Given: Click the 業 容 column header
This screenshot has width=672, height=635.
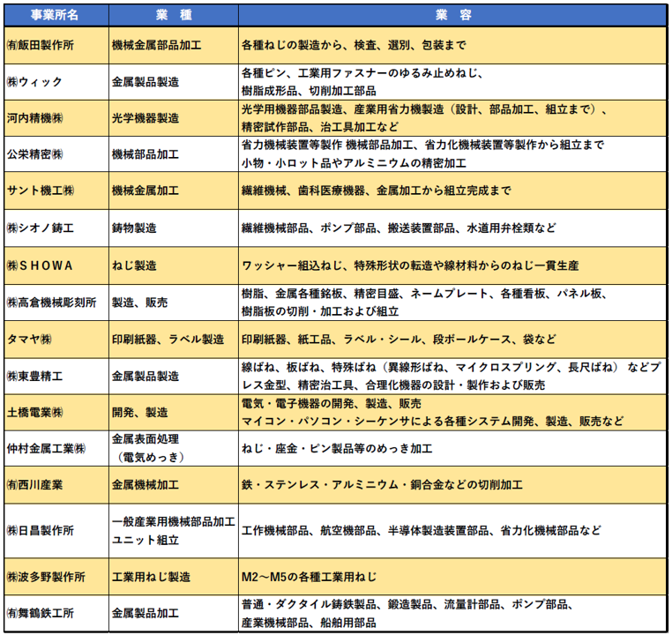Looking at the screenshot, I should pos(452,15).
